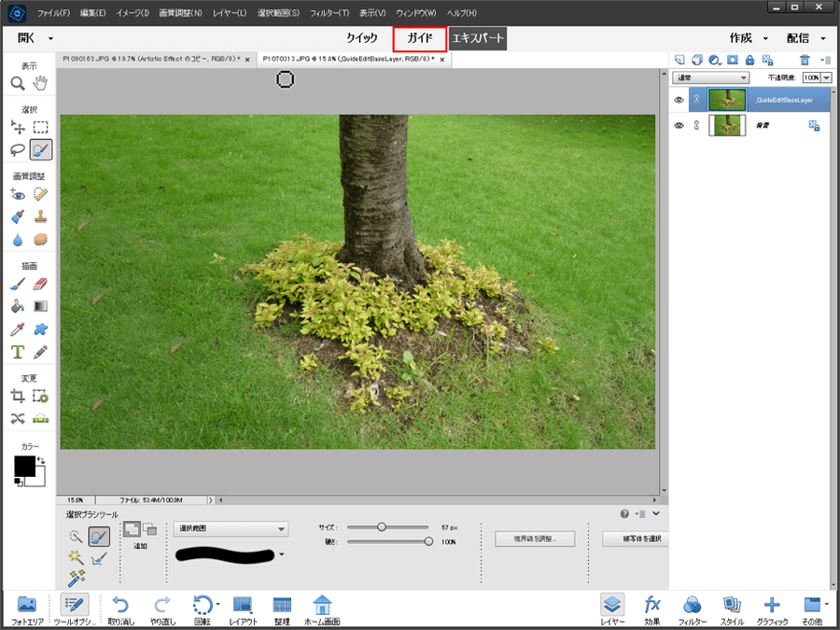Viewport: 840px width, 630px height.
Task: Open the フィルター(T) menu
Action: coord(328,13)
